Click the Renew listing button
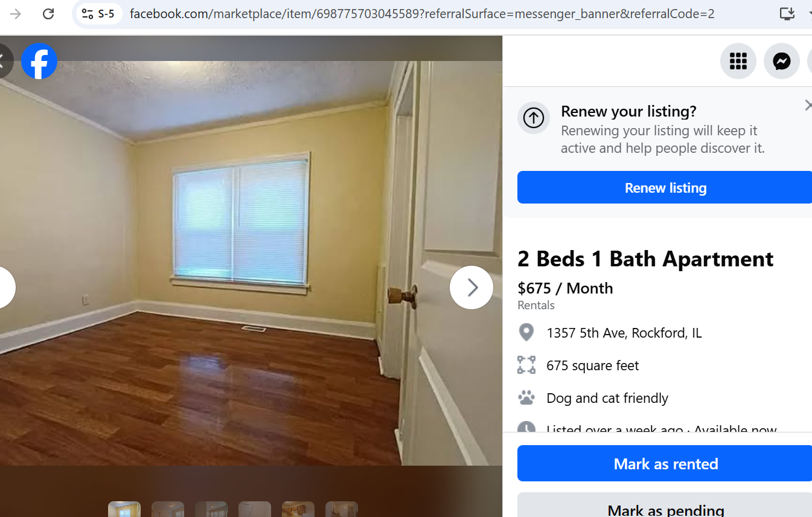Screen dimensions: 812x517 tap(665, 187)
